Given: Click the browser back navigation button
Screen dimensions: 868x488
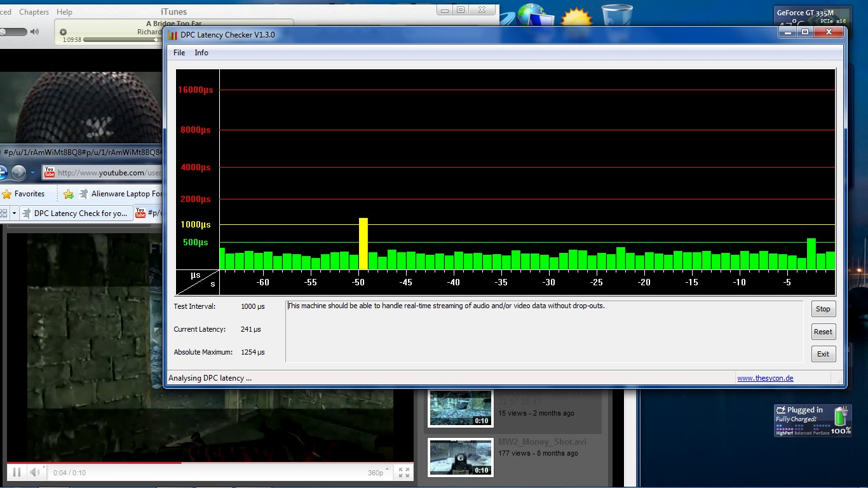Looking at the screenshot, I should point(3,172).
